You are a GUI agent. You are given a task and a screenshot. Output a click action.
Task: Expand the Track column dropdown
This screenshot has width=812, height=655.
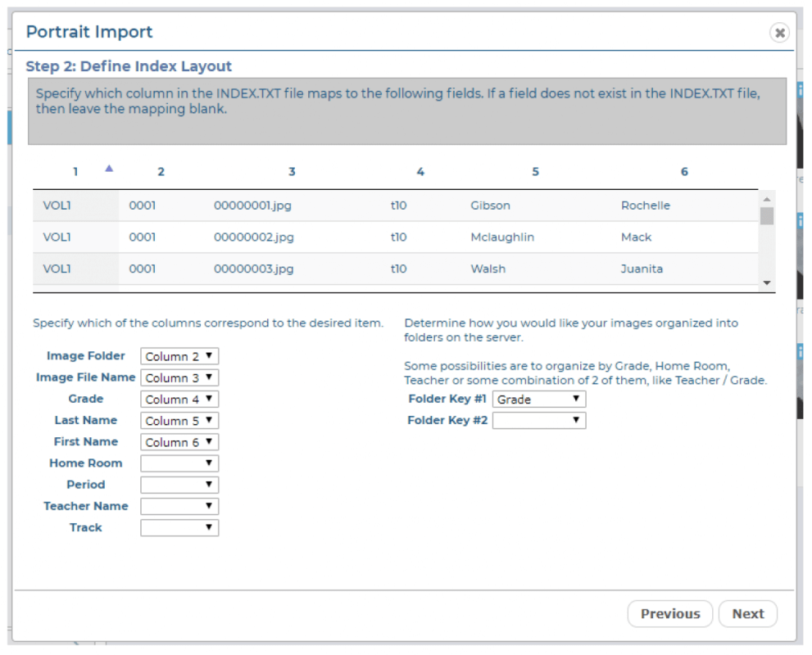179,528
